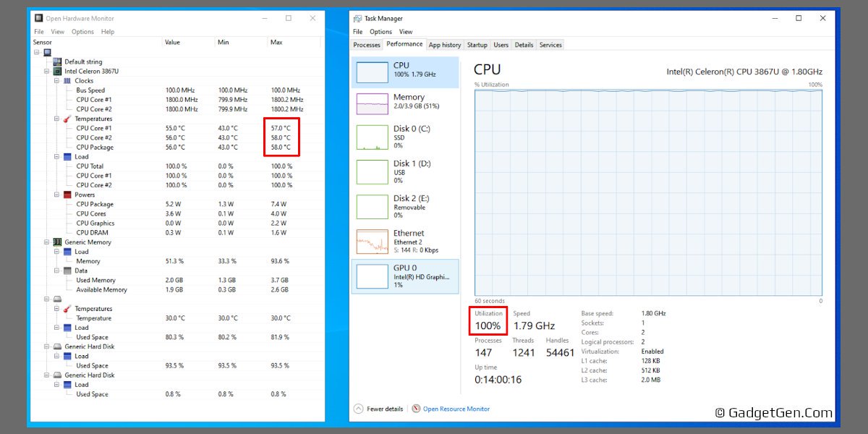Select the Used Memory row

coord(176,280)
